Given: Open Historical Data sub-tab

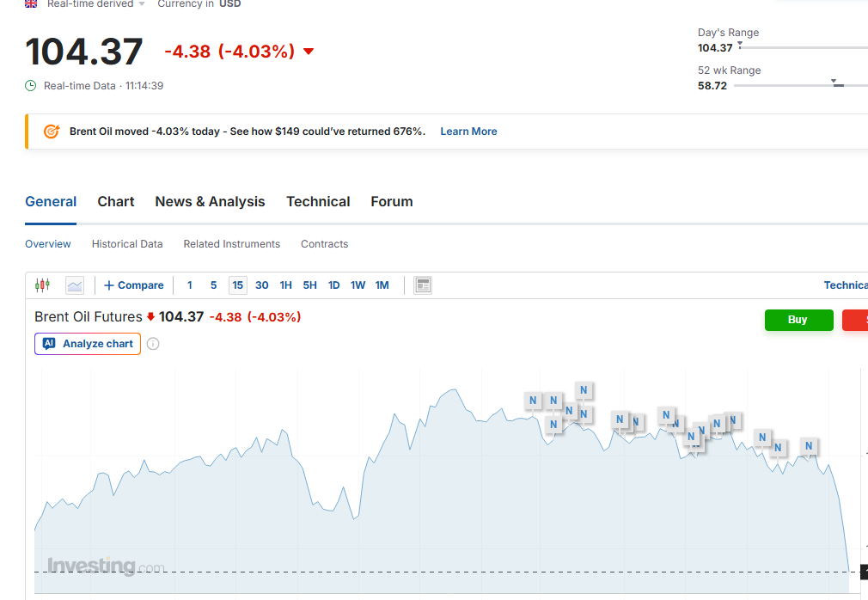Looking at the screenshot, I should 127,244.
